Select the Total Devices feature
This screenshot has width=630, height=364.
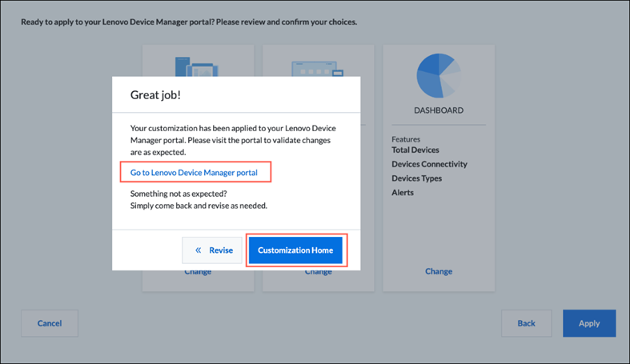pos(415,150)
